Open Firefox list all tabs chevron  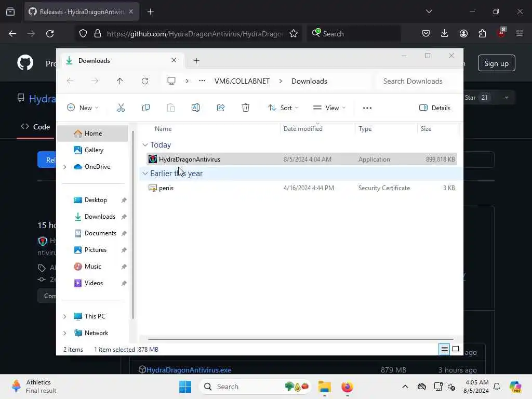tap(429, 11)
